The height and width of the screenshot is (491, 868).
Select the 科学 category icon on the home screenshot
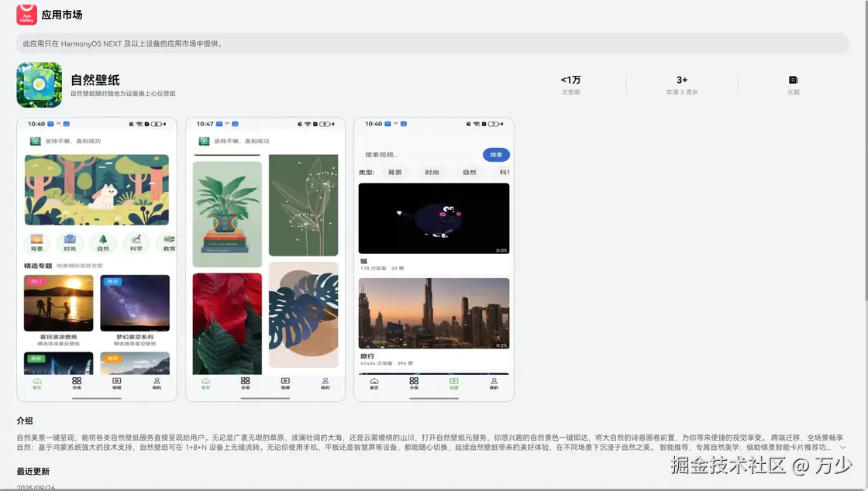[136, 240]
